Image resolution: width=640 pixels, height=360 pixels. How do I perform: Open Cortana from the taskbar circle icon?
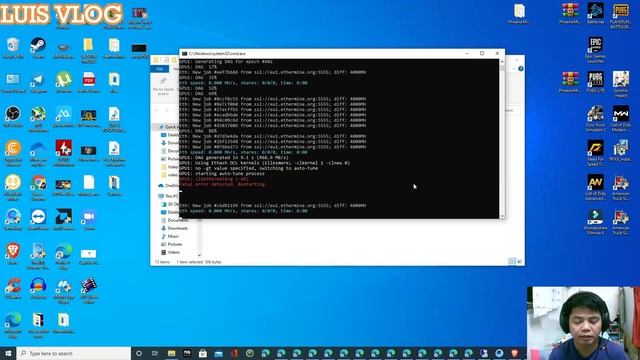139,353
